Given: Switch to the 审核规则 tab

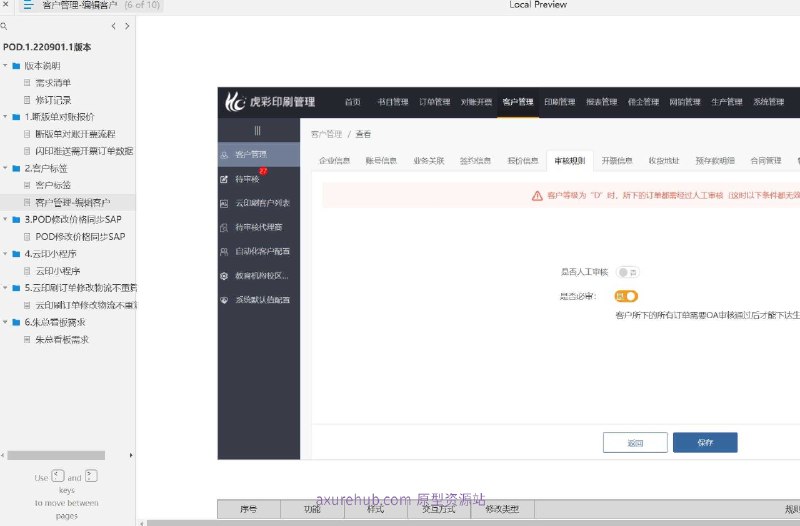Looking at the screenshot, I should (x=570, y=161).
